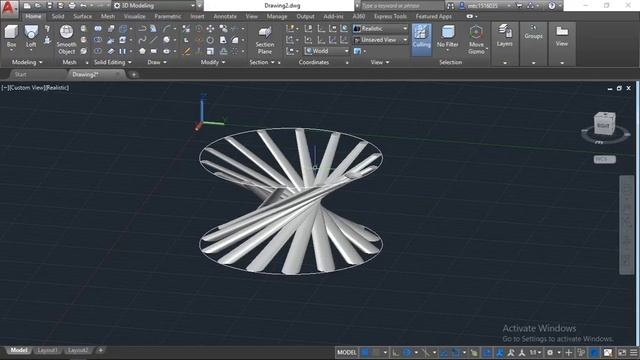Expand the Draw panel
Screen dimensions: 640x360
[x=157, y=62]
